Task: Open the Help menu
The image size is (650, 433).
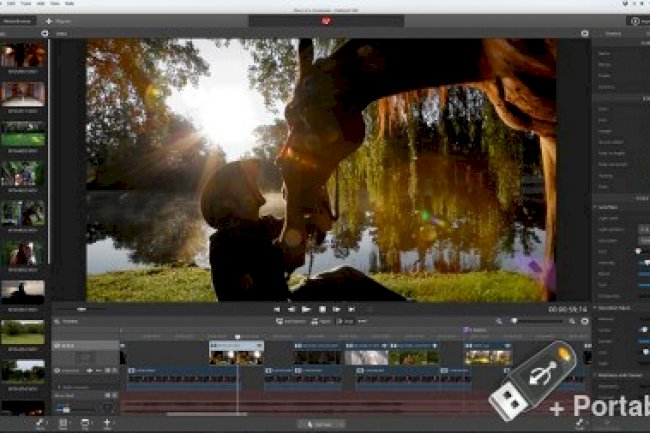Action: 70,3
